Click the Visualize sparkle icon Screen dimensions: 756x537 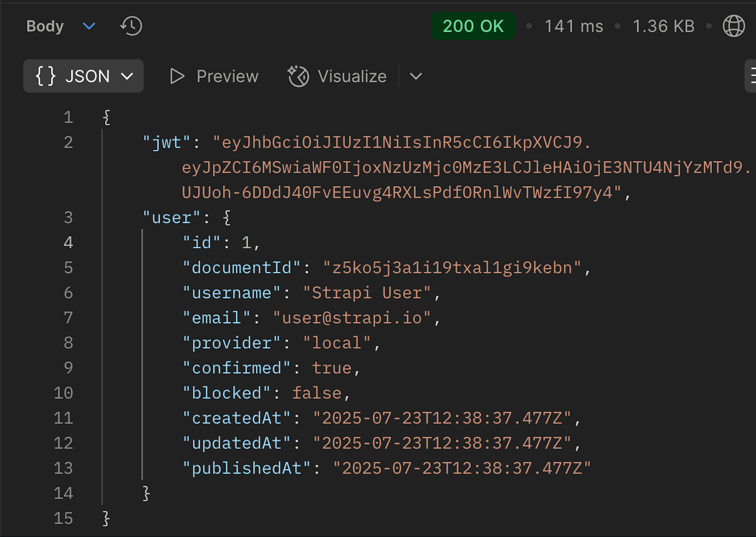click(298, 76)
